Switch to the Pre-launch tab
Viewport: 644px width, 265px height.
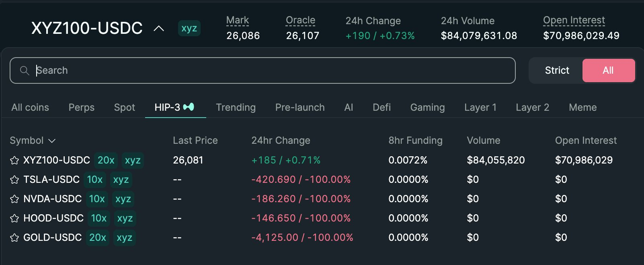pyautogui.click(x=300, y=108)
